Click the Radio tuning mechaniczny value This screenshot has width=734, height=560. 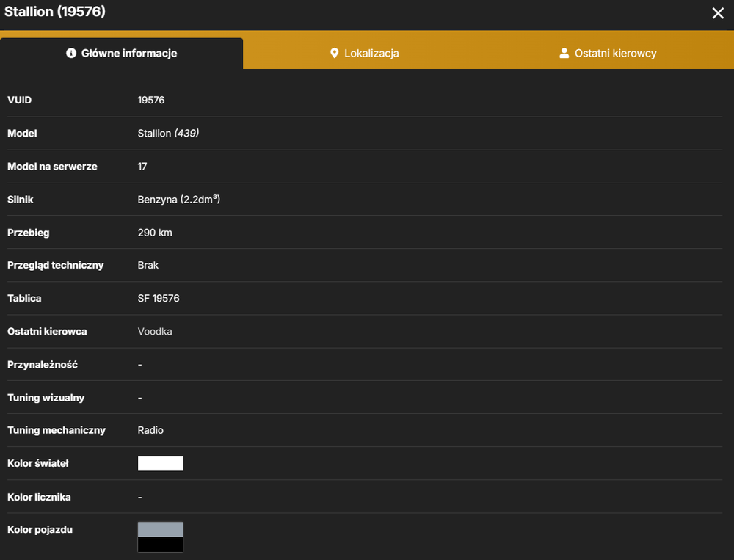coord(150,430)
